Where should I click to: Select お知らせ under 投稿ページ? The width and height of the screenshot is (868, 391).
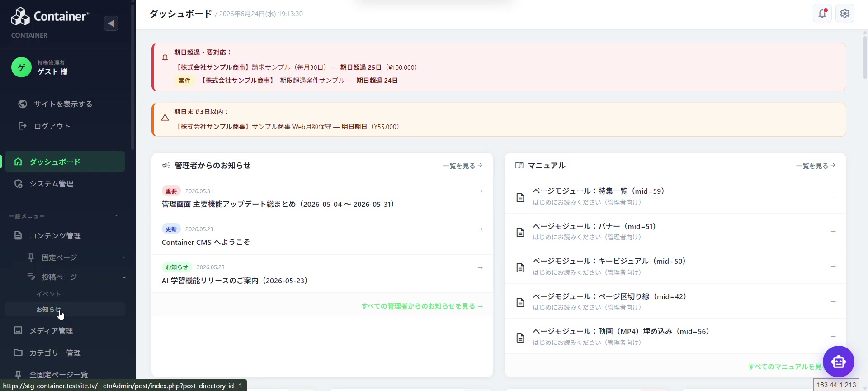(x=65, y=310)
